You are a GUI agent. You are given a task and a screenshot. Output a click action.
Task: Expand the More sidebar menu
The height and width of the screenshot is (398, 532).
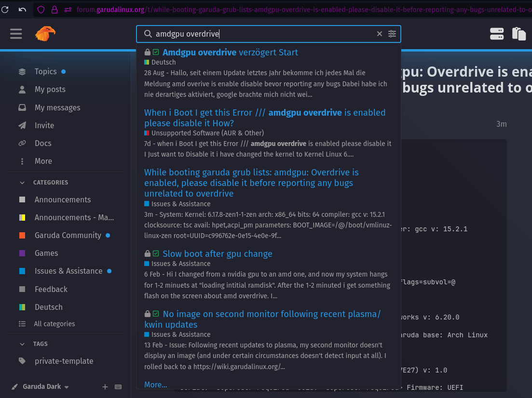point(43,161)
